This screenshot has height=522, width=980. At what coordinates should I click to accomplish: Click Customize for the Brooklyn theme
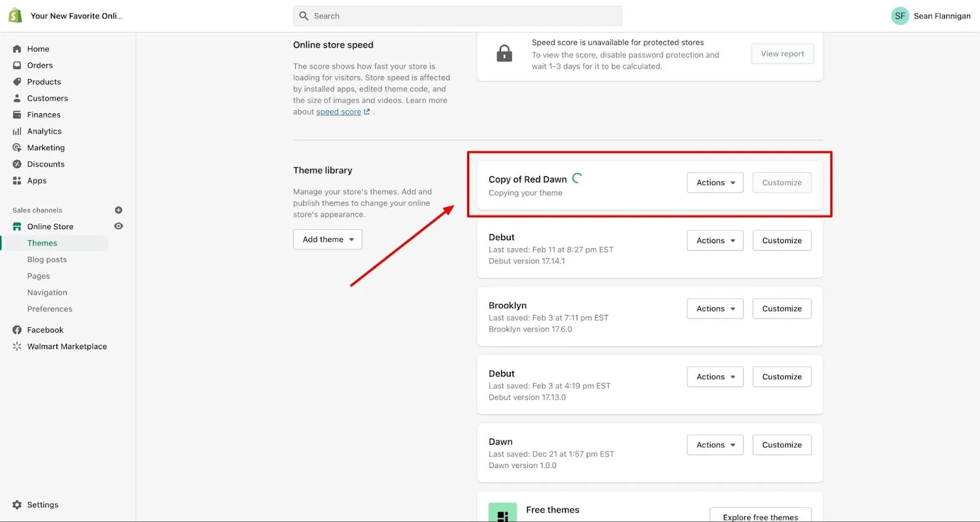point(782,309)
